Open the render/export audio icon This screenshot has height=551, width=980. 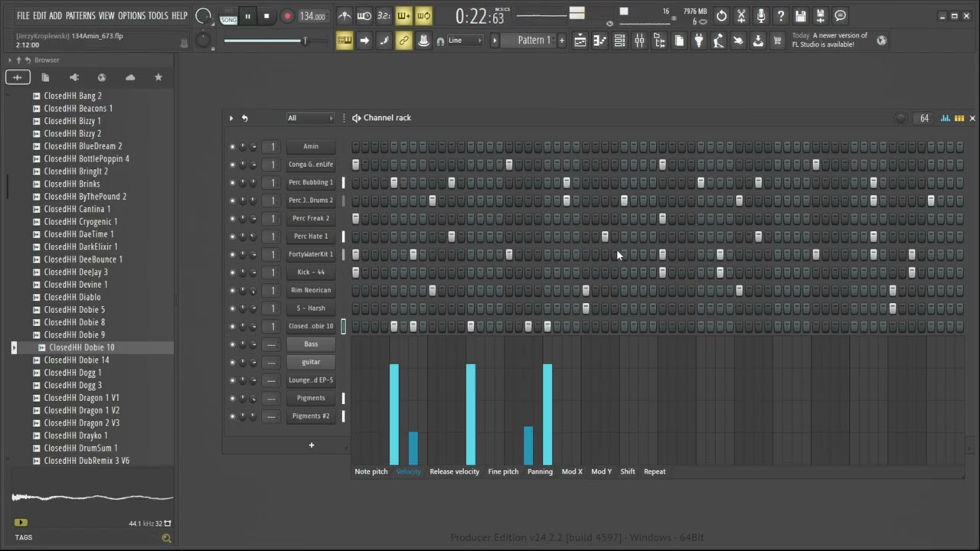pyautogui.click(x=820, y=15)
